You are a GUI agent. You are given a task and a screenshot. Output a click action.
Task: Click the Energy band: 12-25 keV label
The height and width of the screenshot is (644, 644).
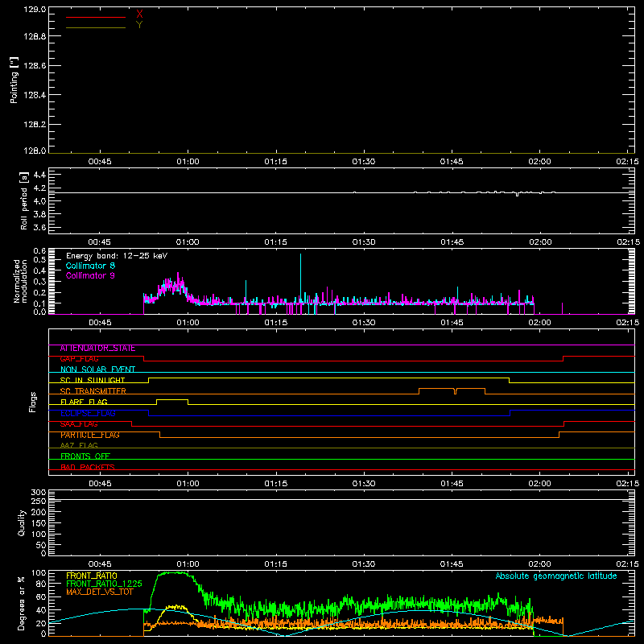pos(117,256)
